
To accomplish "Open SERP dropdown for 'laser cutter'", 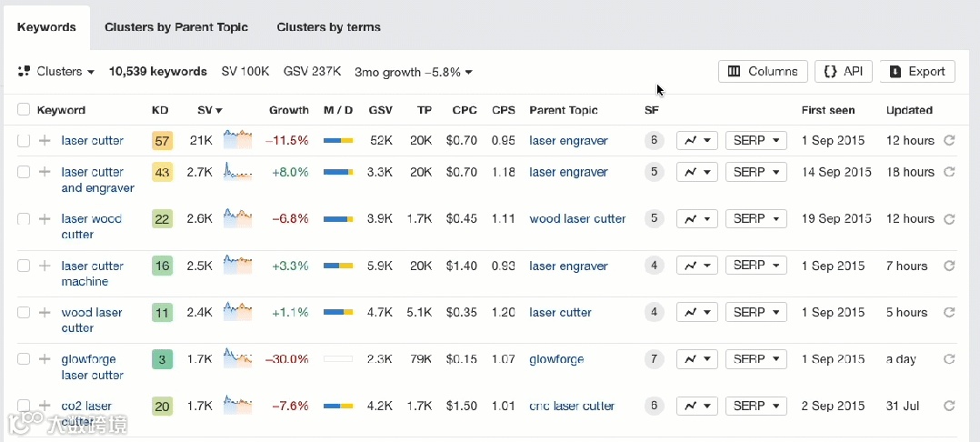I will tap(755, 141).
